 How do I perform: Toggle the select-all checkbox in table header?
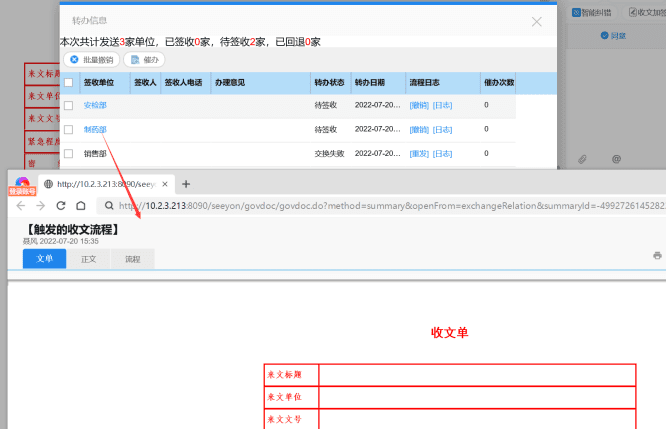point(68,82)
